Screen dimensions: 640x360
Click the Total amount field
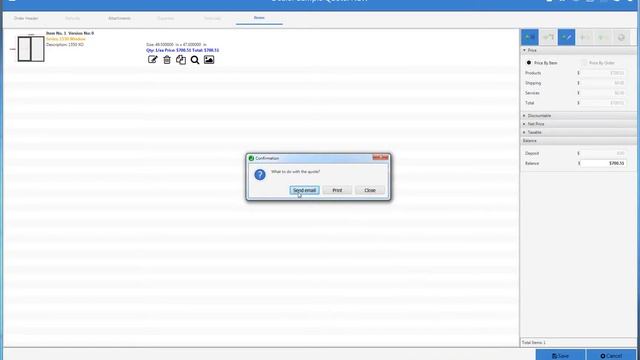click(x=603, y=103)
